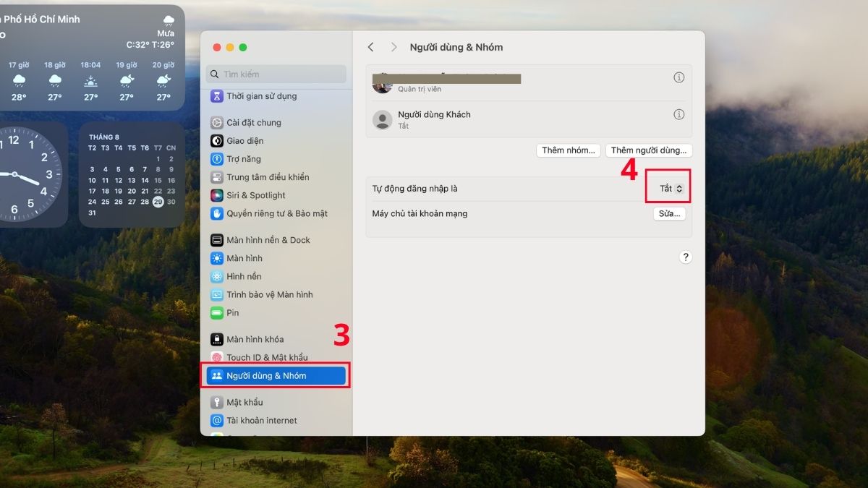Click the Giao diện appearance icon
The height and width of the screenshot is (488, 868).
click(x=216, y=141)
